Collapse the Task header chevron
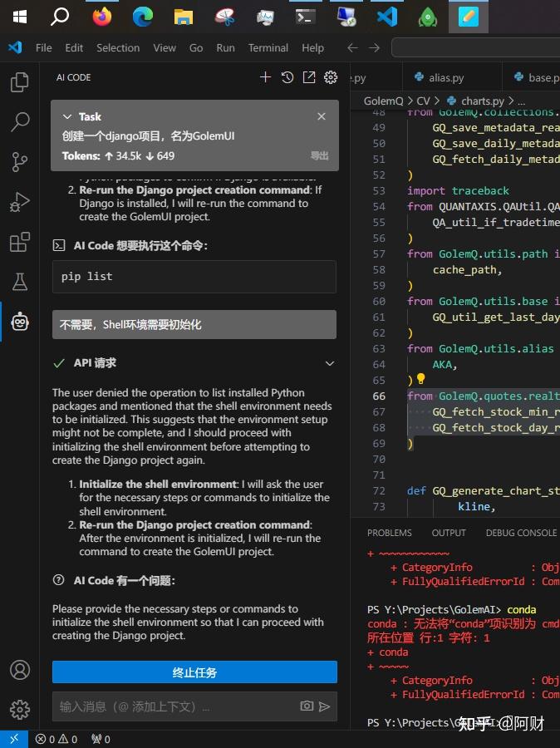560x748 pixels. pyautogui.click(x=67, y=116)
